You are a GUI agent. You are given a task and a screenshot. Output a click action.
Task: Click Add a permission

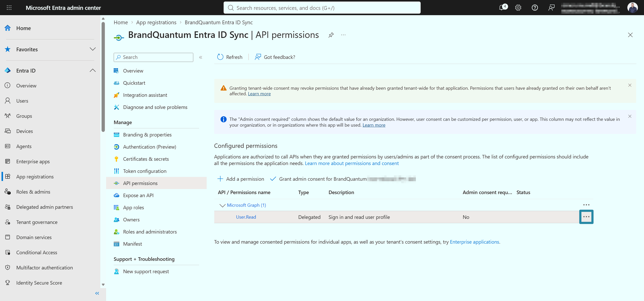[x=241, y=179]
